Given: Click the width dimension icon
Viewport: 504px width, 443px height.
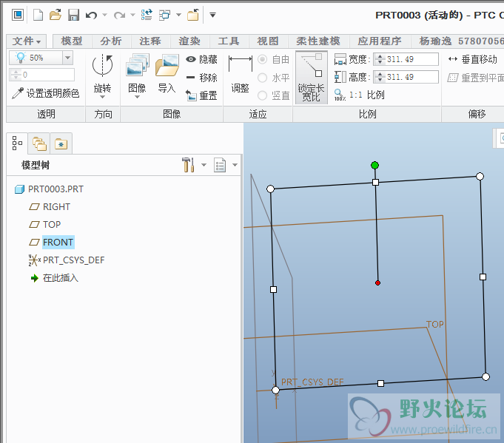Looking at the screenshot, I should point(340,59).
